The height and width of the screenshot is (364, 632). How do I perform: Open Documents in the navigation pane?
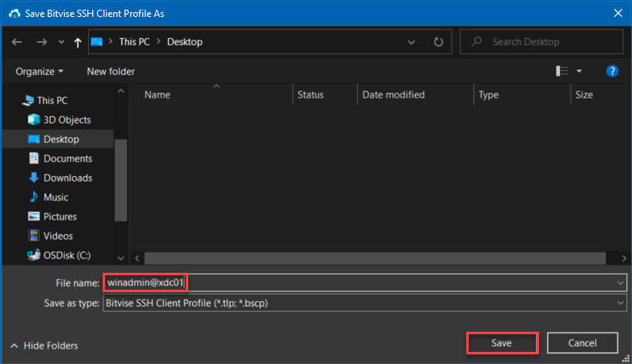click(68, 159)
